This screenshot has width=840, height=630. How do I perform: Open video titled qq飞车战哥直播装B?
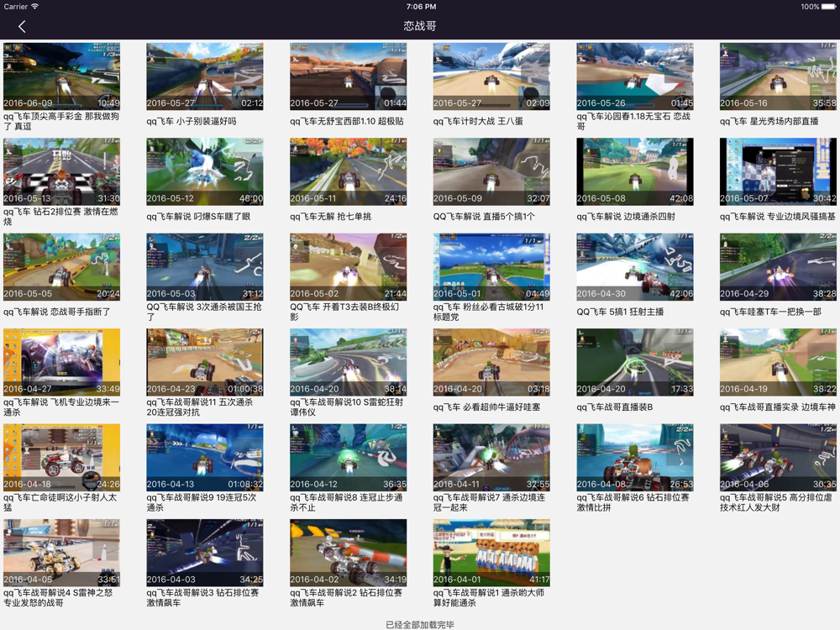[615, 407]
